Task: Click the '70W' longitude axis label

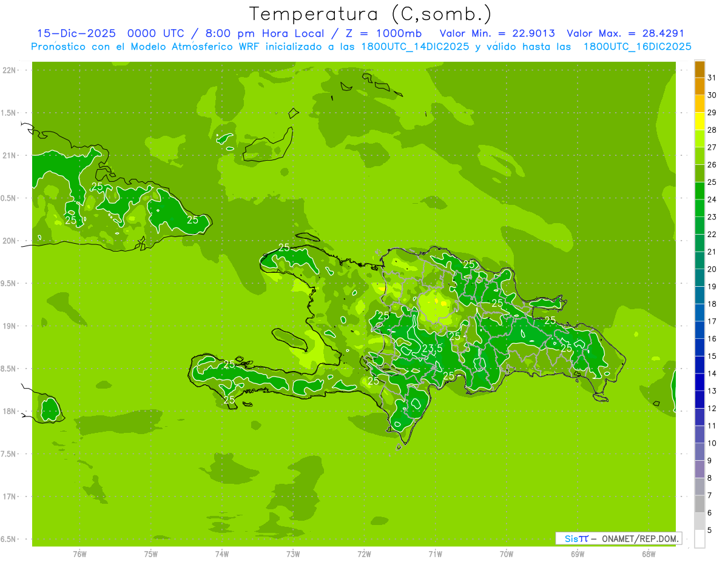Action: [507, 554]
